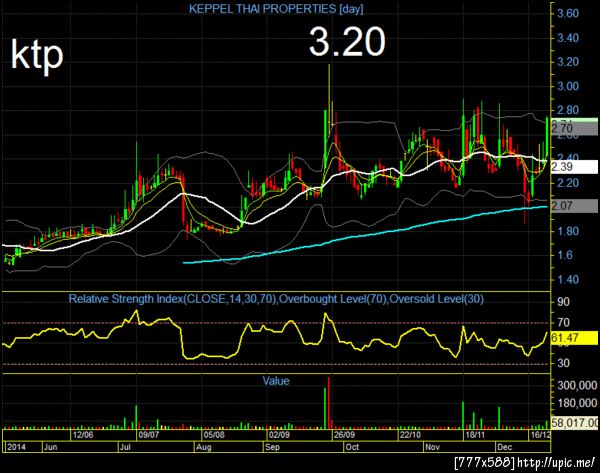Image resolution: width=600 pixels, height=473 pixels.
Task: Select the 26/09 date marker
Action: pos(344,435)
